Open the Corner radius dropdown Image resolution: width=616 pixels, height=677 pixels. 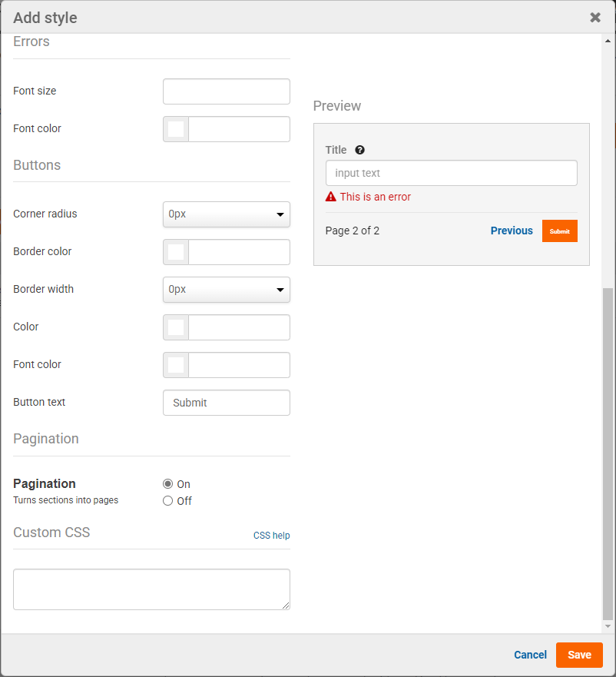(x=227, y=214)
